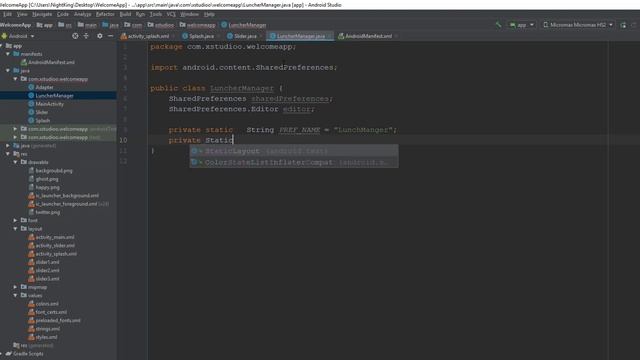Open the VCS menu
Screen dimensions: 640x360
(171, 14)
